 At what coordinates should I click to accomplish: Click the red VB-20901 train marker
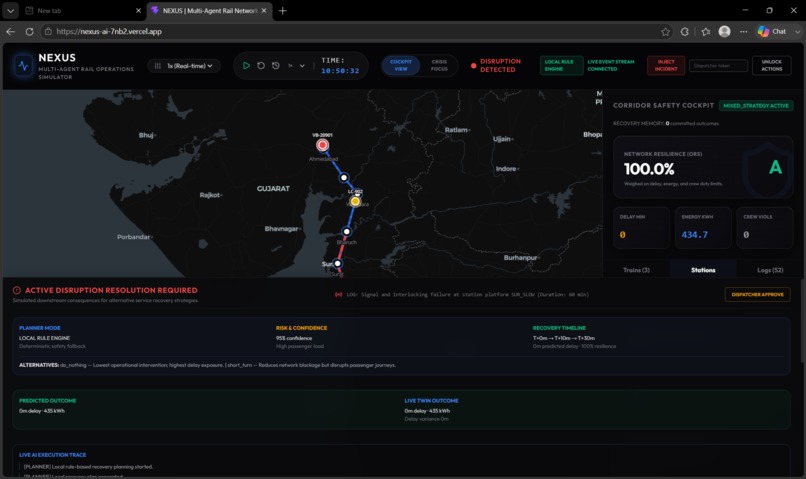coord(322,145)
